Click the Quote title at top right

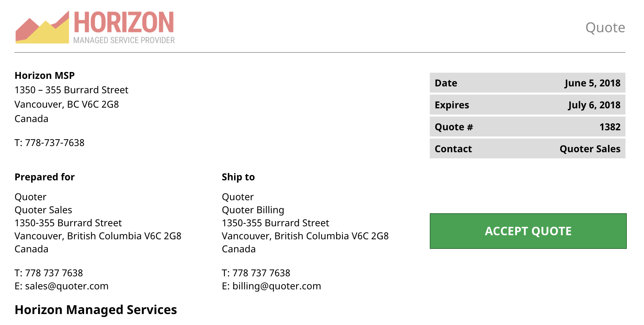coord(605,27)
